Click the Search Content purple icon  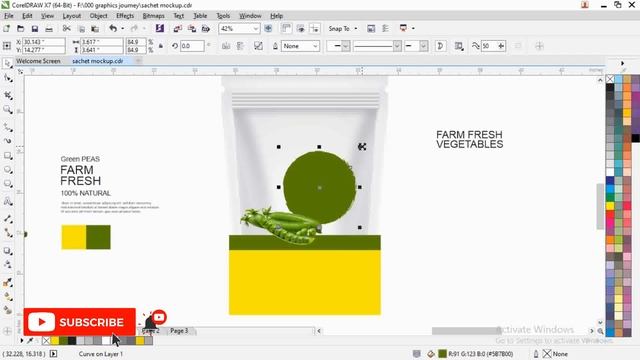coord(160,28)
